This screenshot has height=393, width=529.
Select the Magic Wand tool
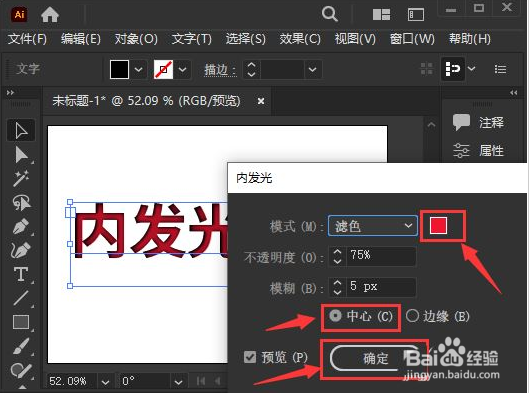coord(21,178)
